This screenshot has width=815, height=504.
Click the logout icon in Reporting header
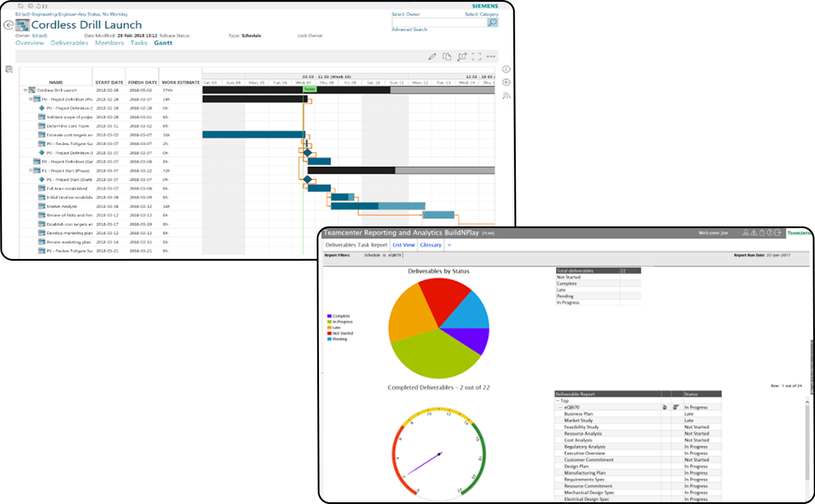[x=778, y=233]
